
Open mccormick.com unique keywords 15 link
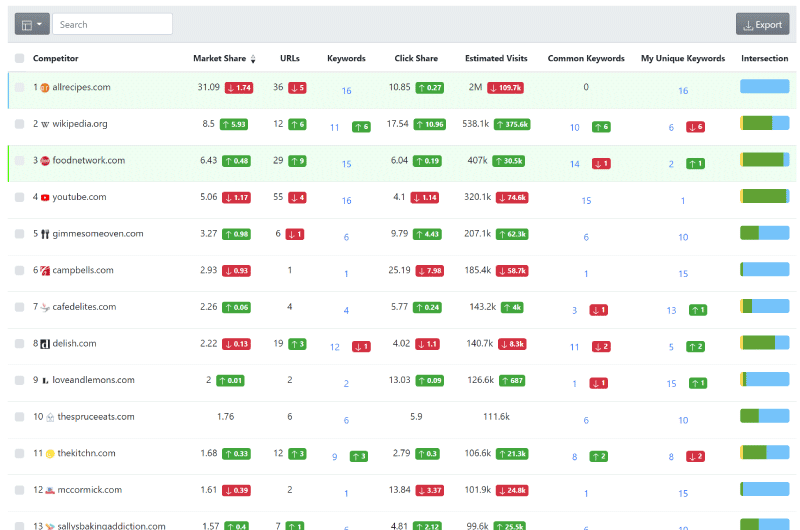tap(683, 494)
